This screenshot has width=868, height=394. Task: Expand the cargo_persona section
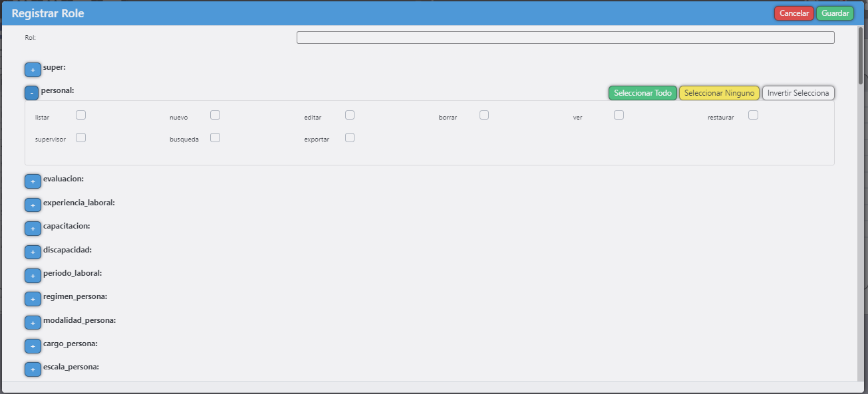33,346
